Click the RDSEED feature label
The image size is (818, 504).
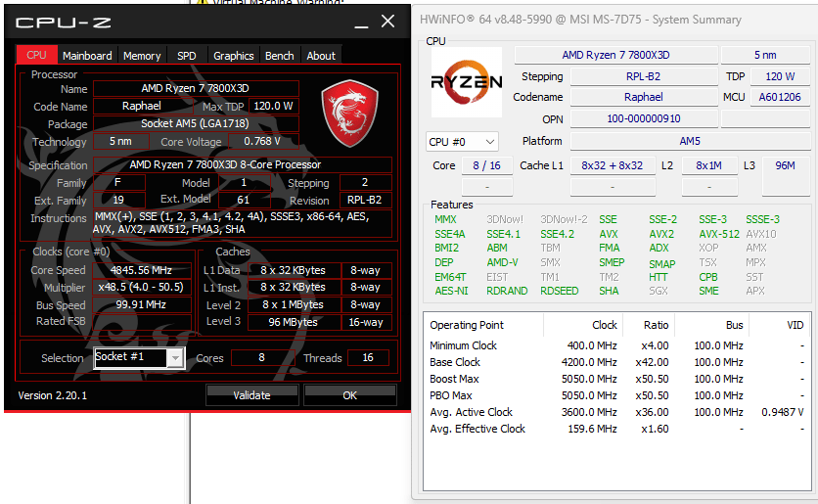tap(560, 291)
